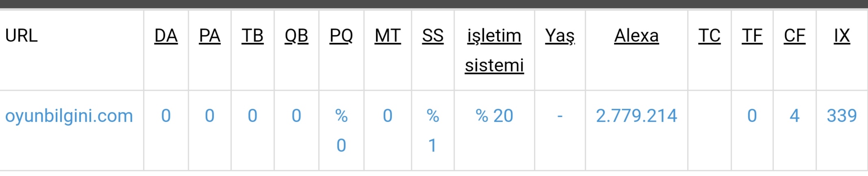The image size is (868, 176).
Task: Select the TC column header
Action: point(710,36)
